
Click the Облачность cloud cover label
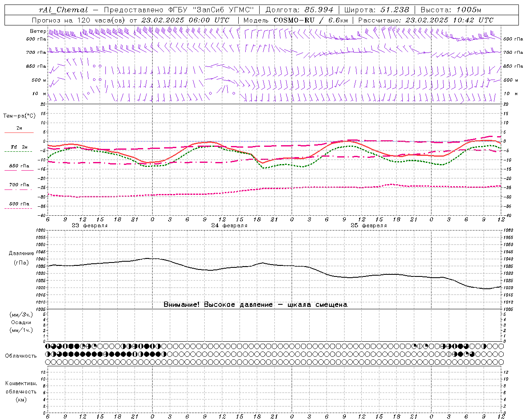pyautogui.click(x=21, y=356)
